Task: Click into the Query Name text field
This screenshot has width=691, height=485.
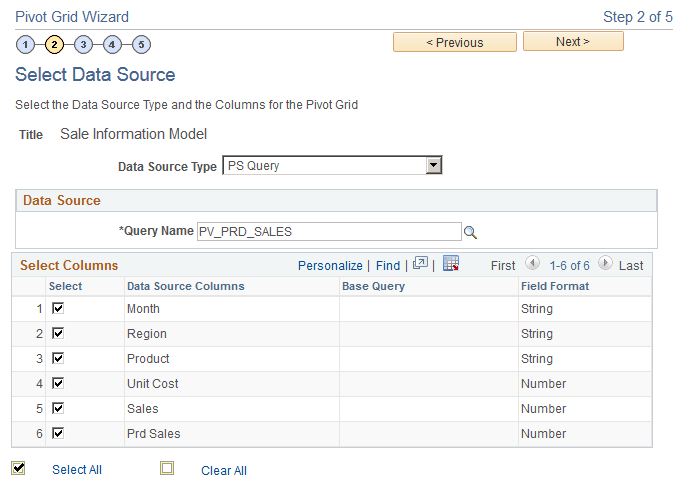Action: [x=328, y=231]
